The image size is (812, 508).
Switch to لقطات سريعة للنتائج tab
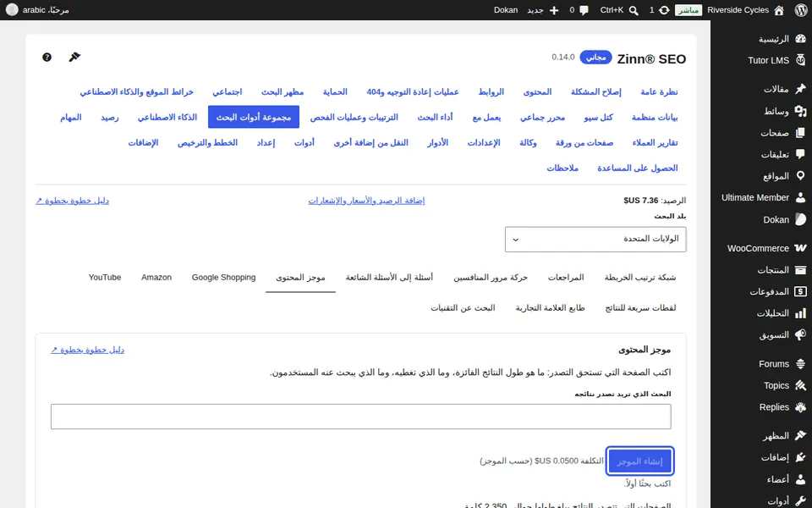point(640,308)
